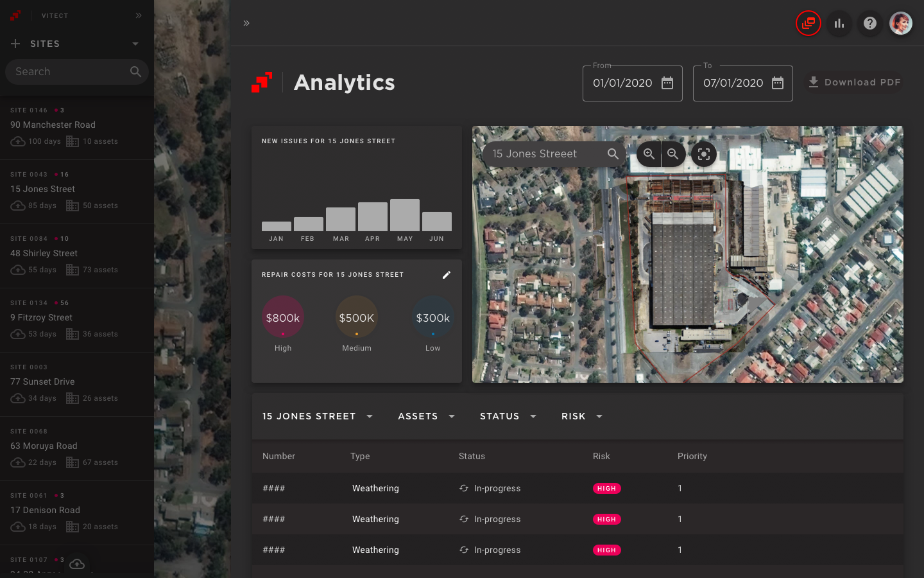924x578 pixels.
Task: Open the RISK filter dropdown
Action: (x=582, y=416)
